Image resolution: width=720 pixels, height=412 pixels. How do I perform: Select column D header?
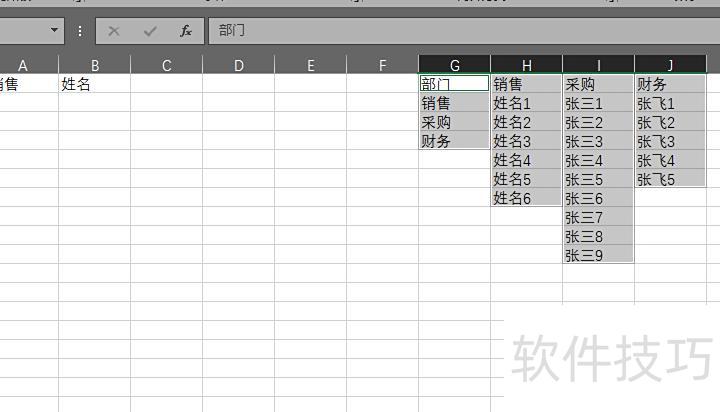pos(238,65)
